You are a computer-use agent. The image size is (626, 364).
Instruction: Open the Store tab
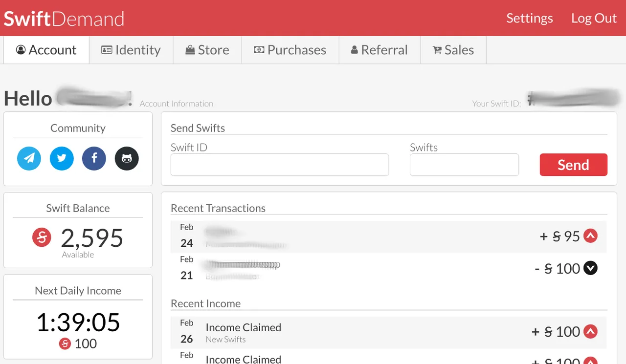(207, 50)
